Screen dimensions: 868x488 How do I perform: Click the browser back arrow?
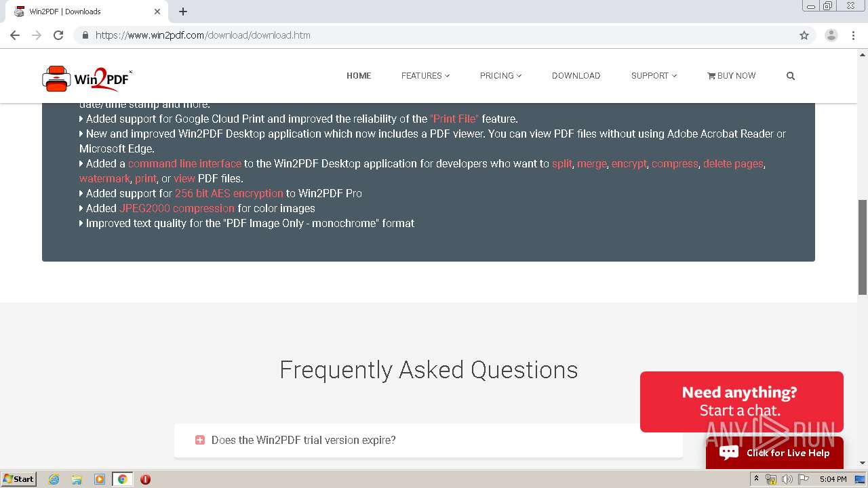pos(15,35)
